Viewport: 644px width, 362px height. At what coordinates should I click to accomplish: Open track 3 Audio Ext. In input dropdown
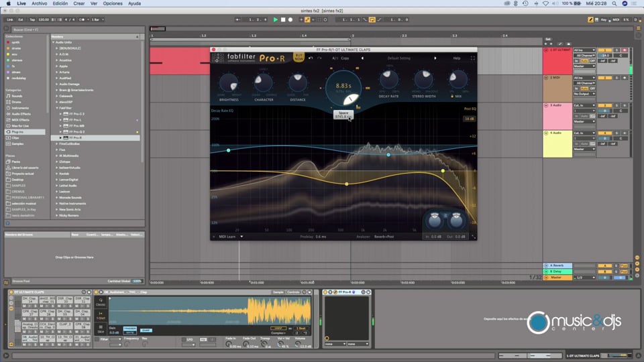point(584,105)
